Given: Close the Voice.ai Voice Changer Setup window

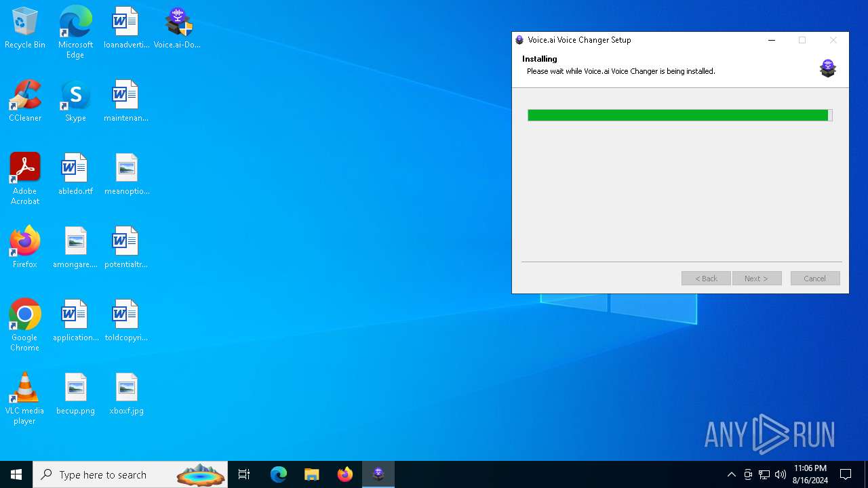Looking at the screenshot, I should click(833, 40).
